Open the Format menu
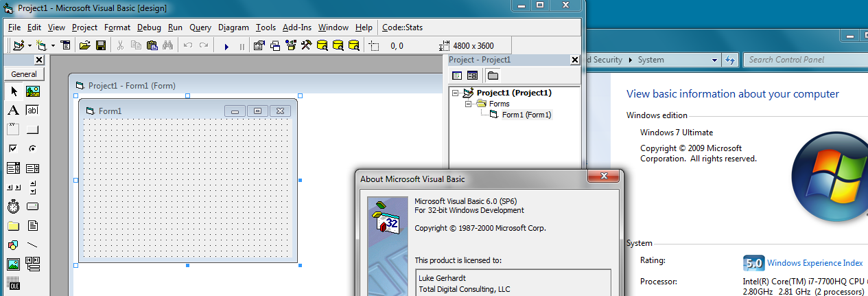This screenshot has height=296, width=868. coord(117,27)
